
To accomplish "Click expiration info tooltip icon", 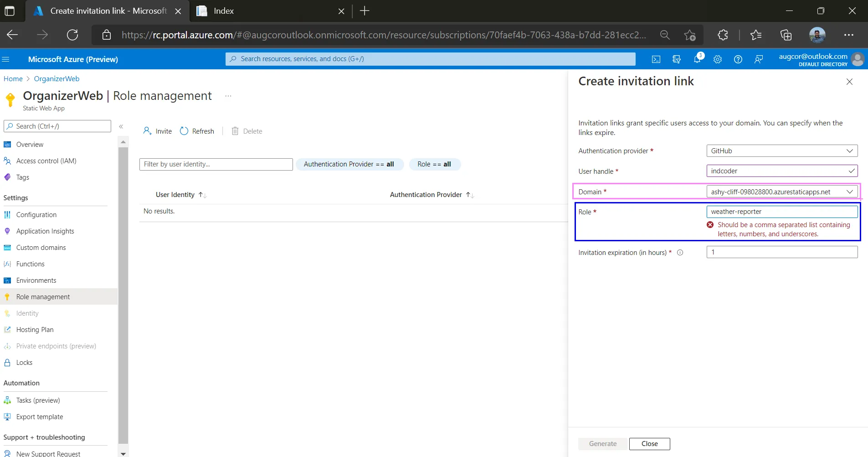I will 680,253.
